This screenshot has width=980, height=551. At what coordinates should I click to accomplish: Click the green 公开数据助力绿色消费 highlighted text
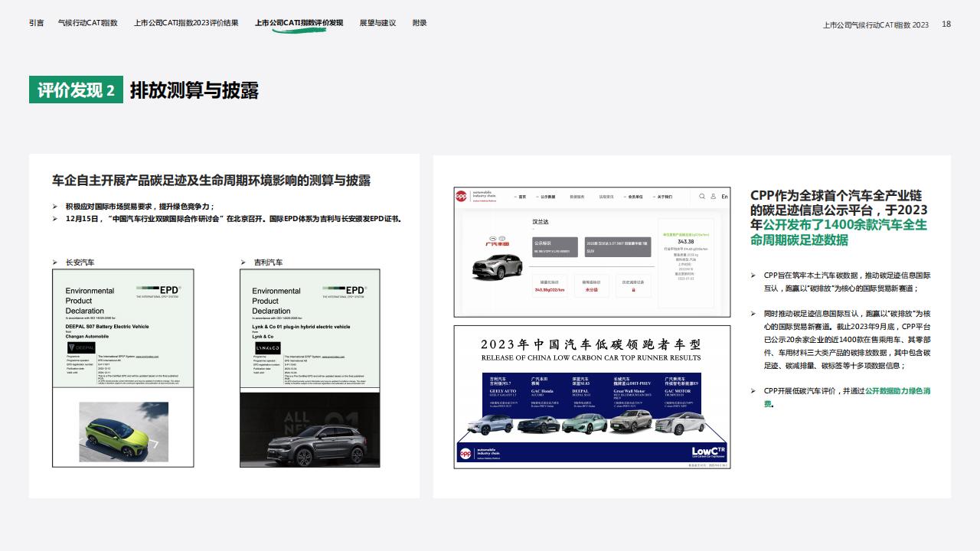point(847,396)
